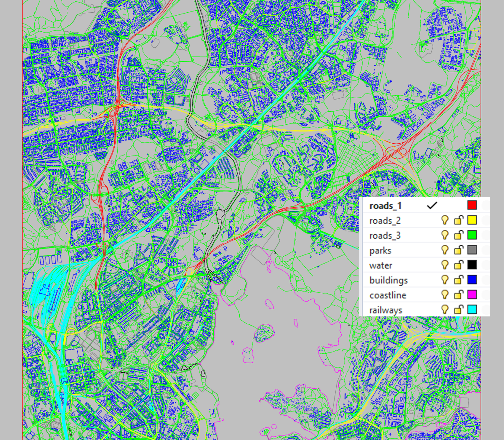Hide the parks layer via its bulb

(x=445, y=250)
